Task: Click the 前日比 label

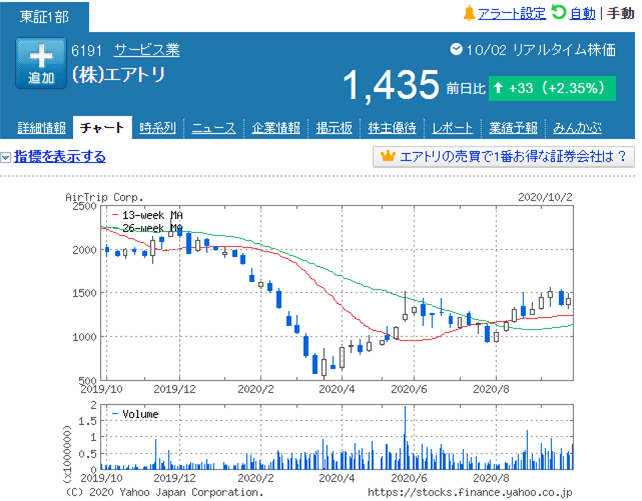Action: coord(466,88)
